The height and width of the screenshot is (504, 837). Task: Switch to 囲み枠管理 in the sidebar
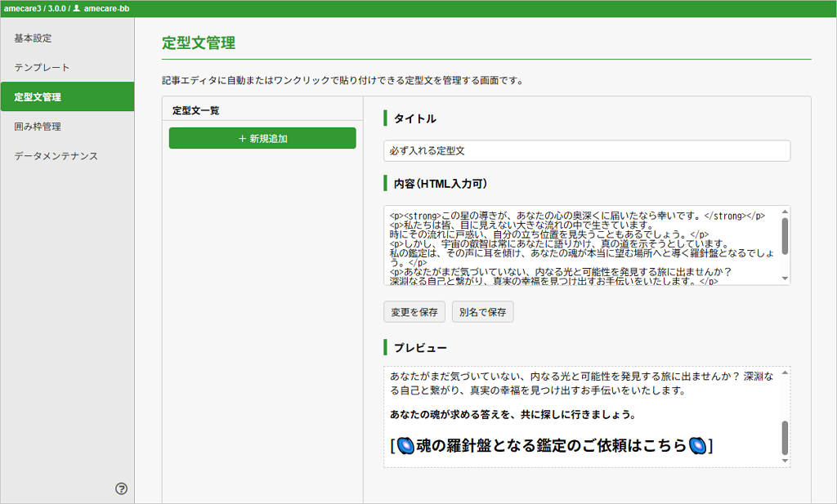tap(38, 127)
